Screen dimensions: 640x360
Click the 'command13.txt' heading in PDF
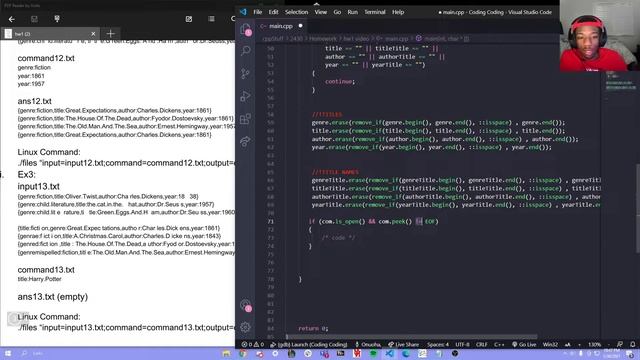tap(46, 270)
